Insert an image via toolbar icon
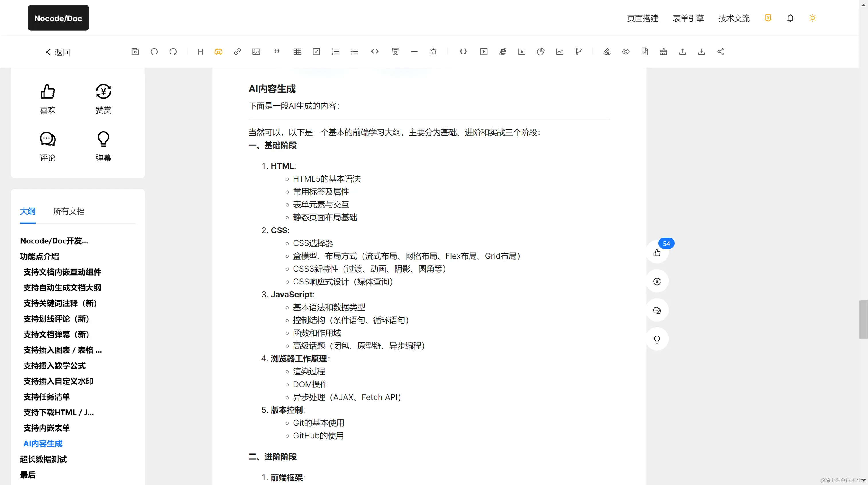 pos(256,52)
